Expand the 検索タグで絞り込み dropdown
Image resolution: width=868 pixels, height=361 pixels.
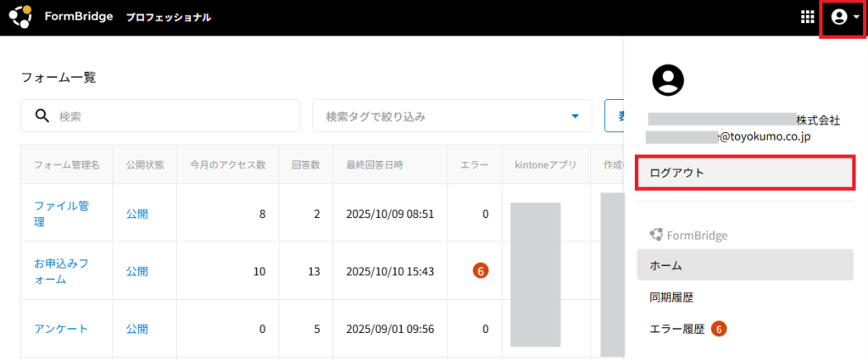(575, 116)
